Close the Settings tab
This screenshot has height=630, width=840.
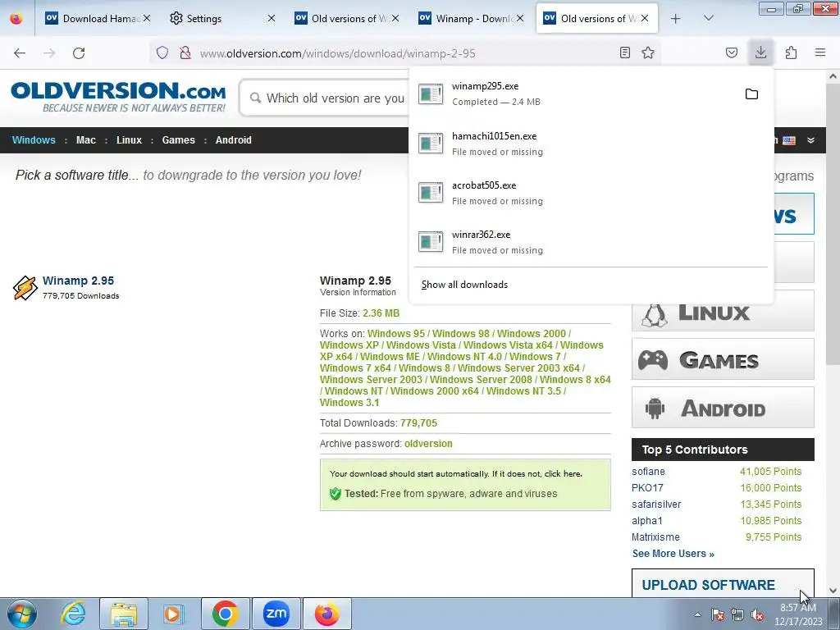pyautogui.click(x=271, y=19)
